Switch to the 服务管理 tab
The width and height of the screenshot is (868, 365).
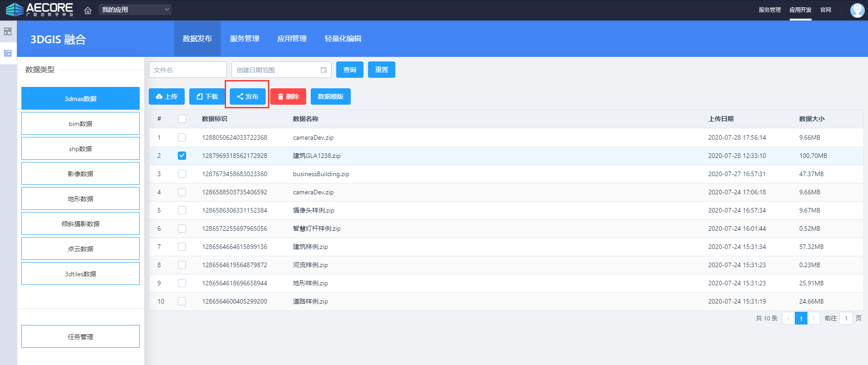244,39
